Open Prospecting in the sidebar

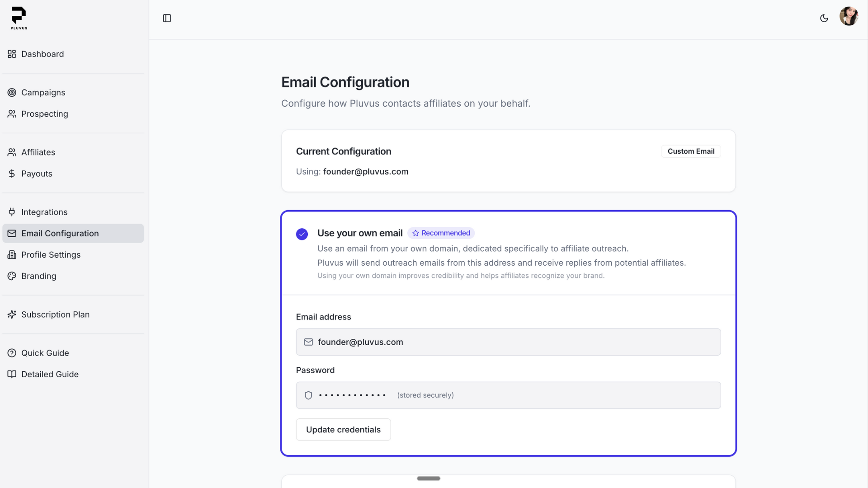[x=73, y=114]
